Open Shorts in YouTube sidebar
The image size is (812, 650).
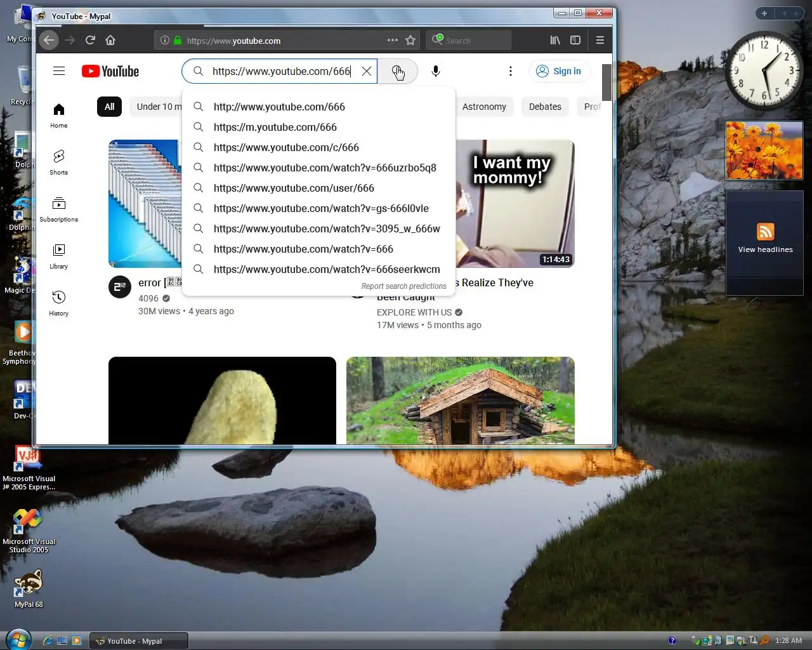coord(59,162)
